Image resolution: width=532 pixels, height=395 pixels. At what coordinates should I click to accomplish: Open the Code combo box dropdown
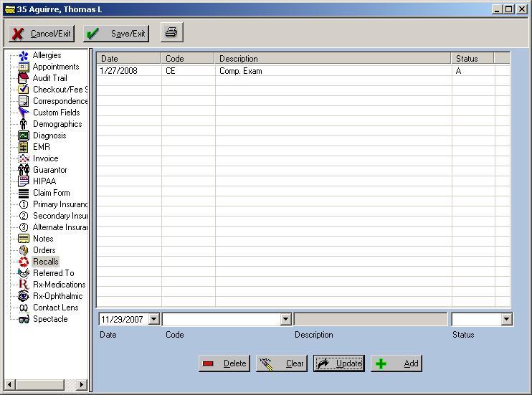click(x=285, y=320)
